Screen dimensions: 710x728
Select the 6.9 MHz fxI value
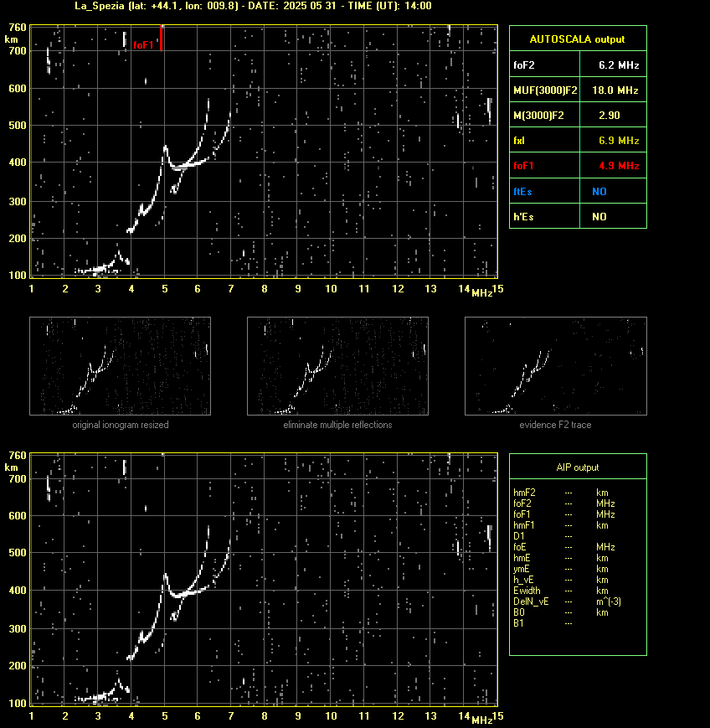click(x=619, y=140)
